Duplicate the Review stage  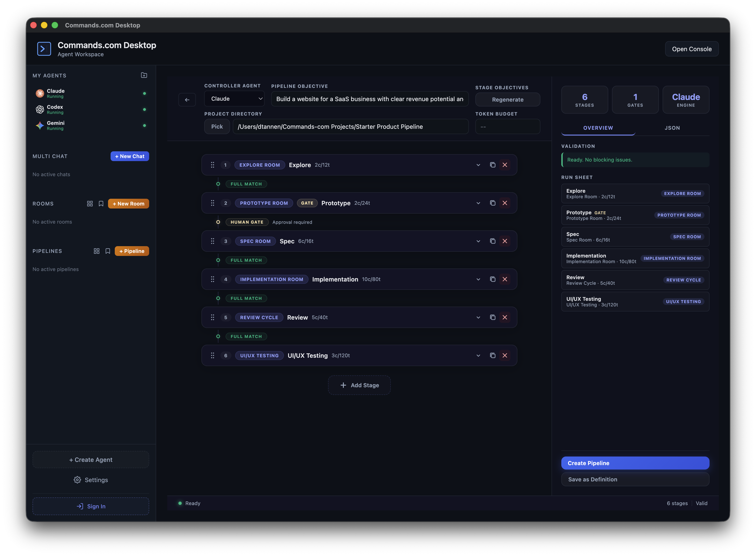493,317
